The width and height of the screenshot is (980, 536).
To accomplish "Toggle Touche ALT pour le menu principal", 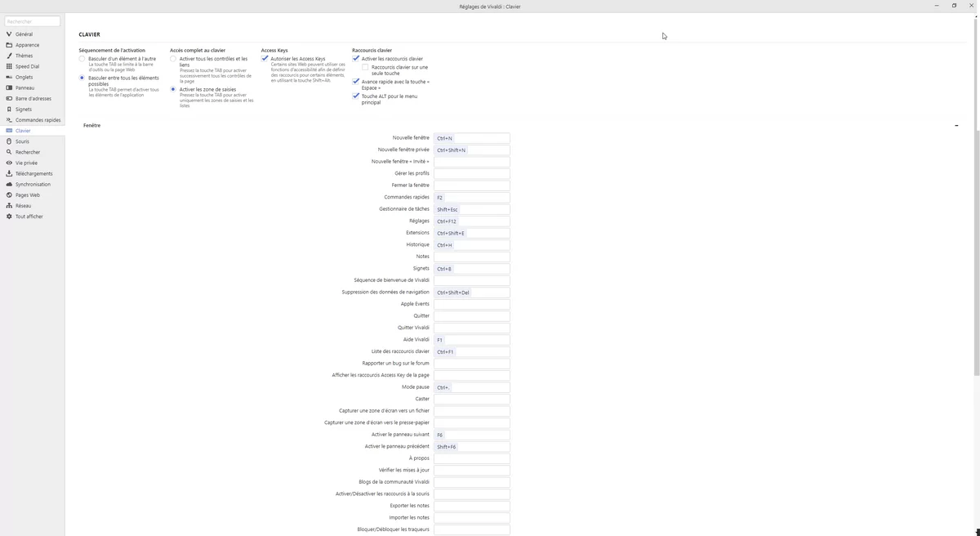I will [355, 96].
